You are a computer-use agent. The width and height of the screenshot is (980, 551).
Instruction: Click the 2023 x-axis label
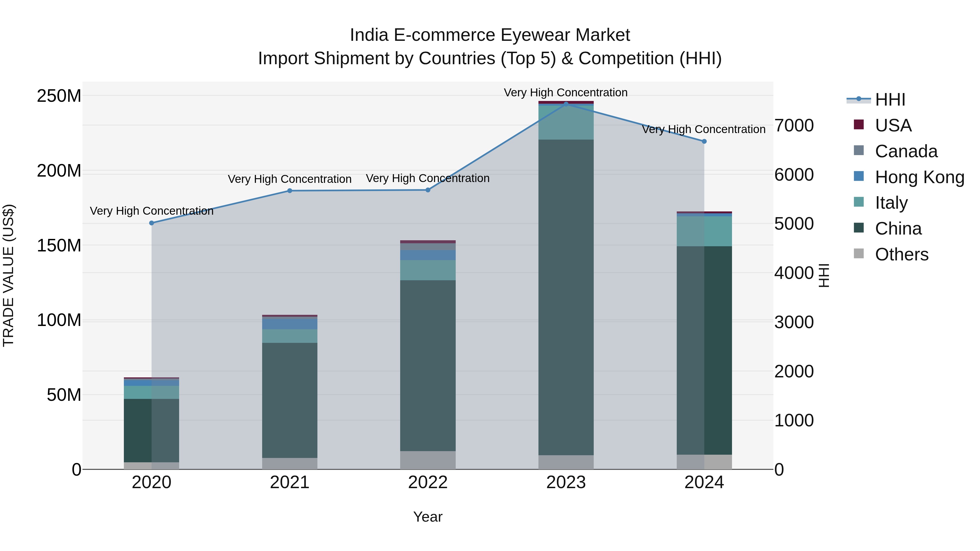tap(566, 482)
